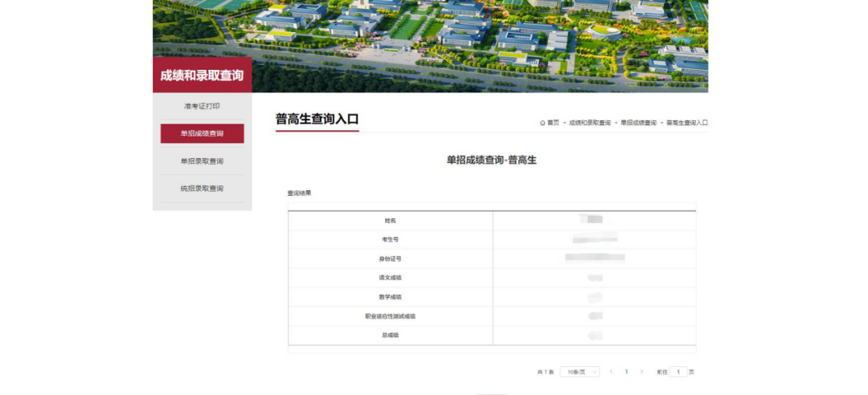Click the next page arrow
The image size is (868, 395).
pyautogui.click(x=641, y=372)
